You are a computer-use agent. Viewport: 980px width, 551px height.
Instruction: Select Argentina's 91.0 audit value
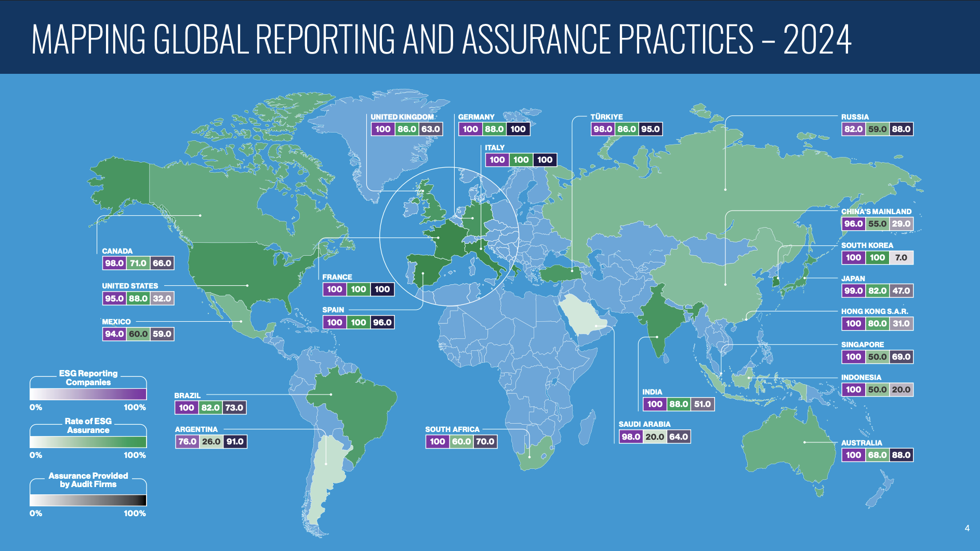coord(235,441)
